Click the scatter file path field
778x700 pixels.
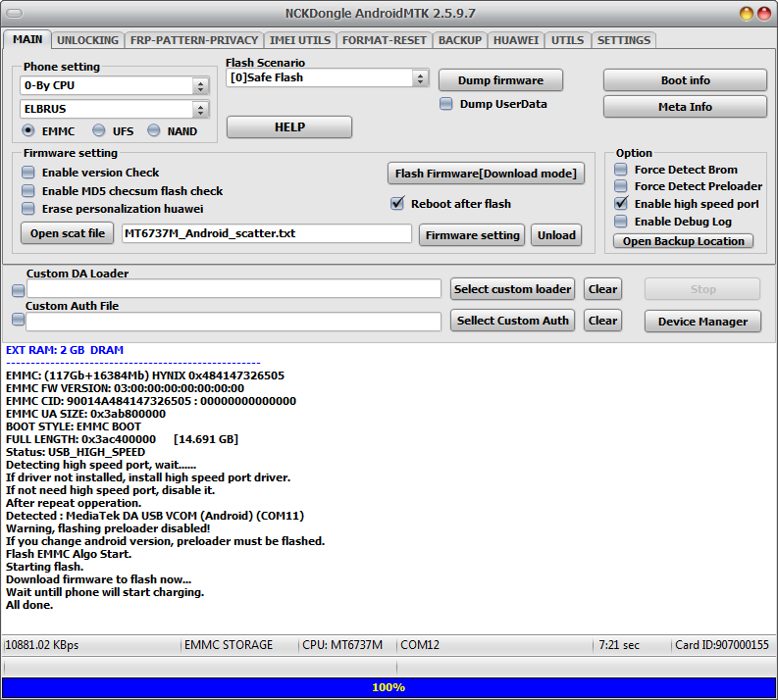click(x=267, y=233)
